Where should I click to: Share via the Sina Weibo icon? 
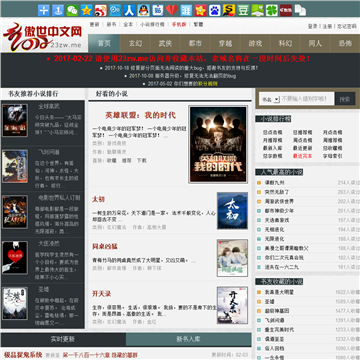click(x=101, y=10)
